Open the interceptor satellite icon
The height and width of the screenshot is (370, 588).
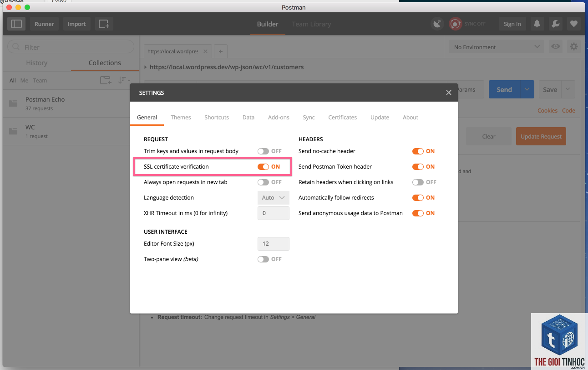pyautogui.click(x=437, y=24)
